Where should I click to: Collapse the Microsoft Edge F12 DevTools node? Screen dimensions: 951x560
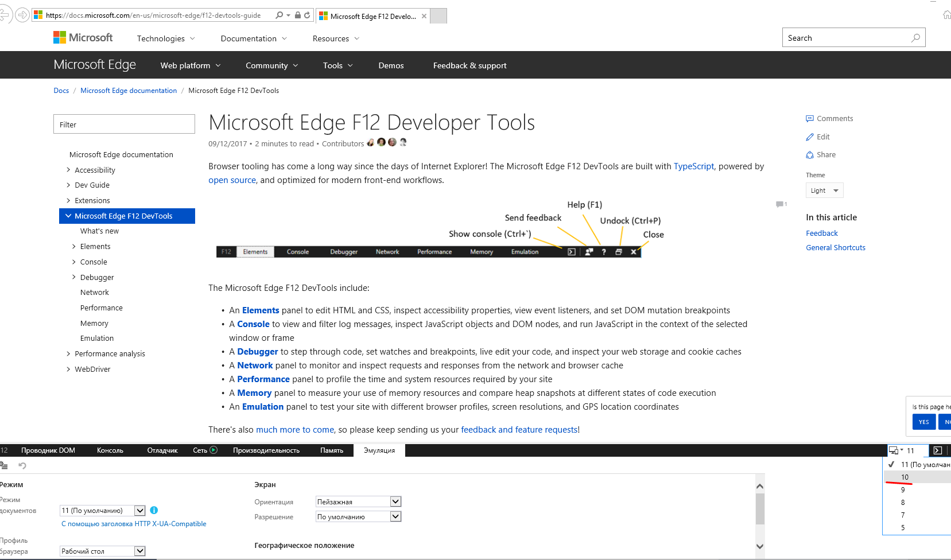tap(68, 216)
